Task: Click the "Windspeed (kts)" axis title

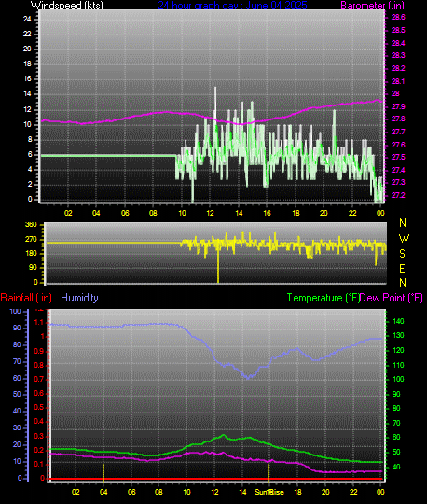Action: pyautogui.click(x=67, y=6)
